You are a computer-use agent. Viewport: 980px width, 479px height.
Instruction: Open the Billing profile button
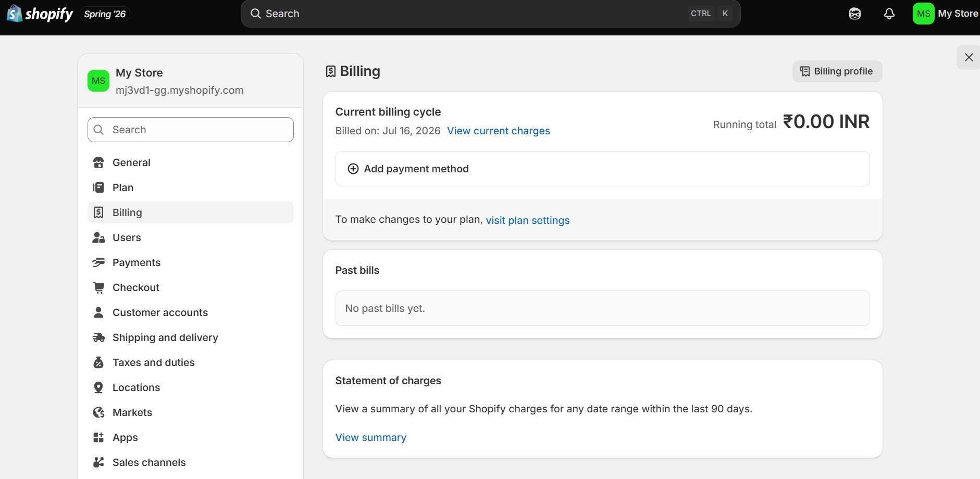pyautogui.click(x=837, y=71)
